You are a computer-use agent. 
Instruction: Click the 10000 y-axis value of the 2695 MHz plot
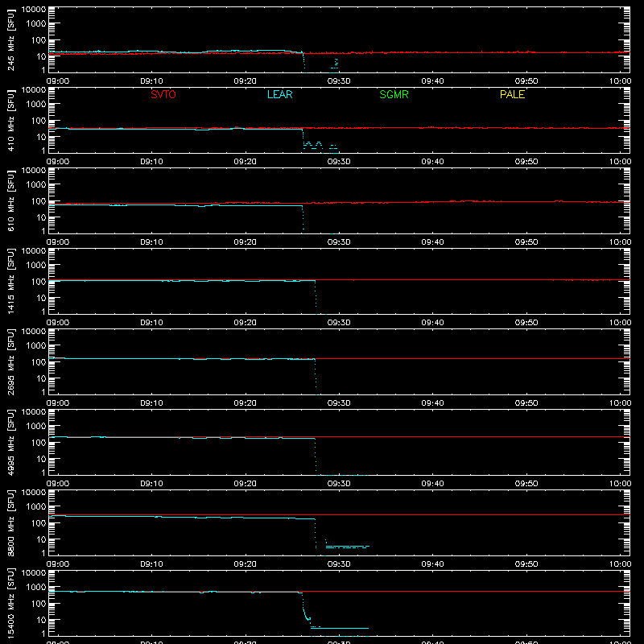pyautogui.click(x=34, y=331)
